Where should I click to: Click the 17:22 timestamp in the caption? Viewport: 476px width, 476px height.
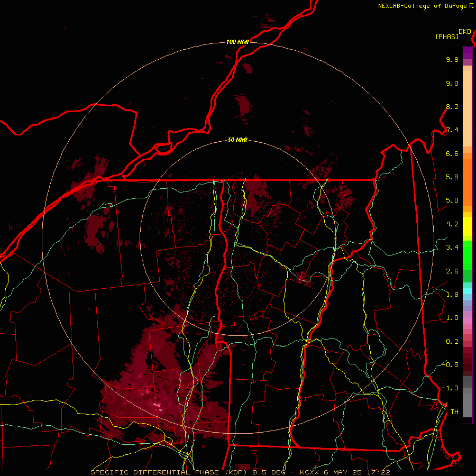click(379, 472)
